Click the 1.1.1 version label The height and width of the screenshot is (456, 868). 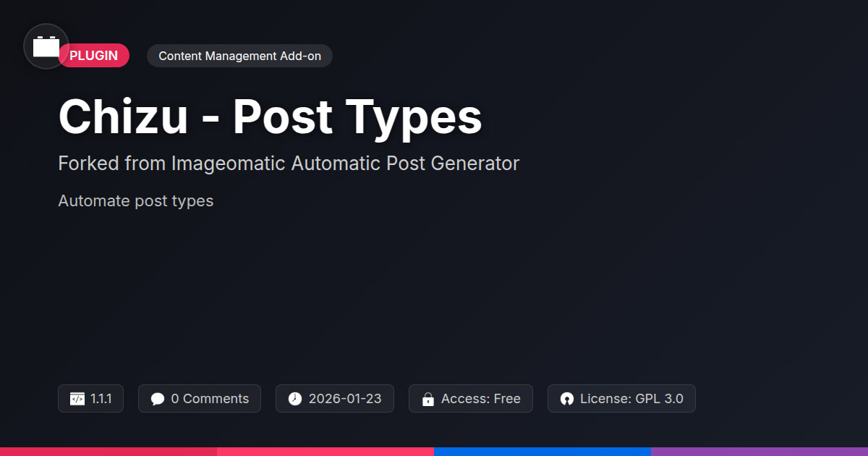point(101,399)
